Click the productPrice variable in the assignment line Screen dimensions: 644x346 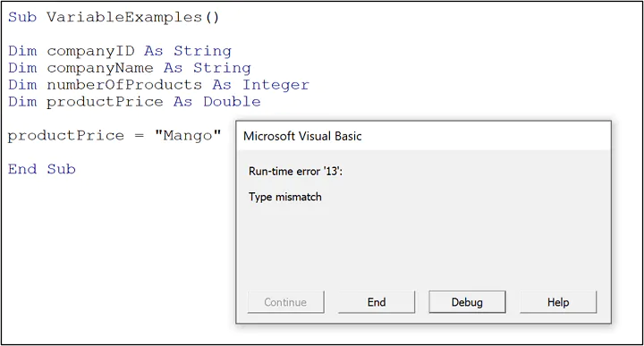[x=65, y=136]
